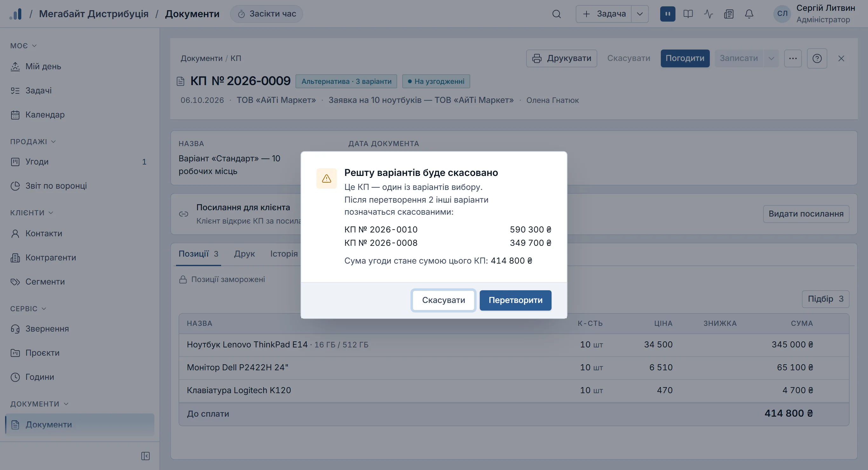Screen dimensions: 868x470
Task: Switch to the Історія tab
Action: 284,254
